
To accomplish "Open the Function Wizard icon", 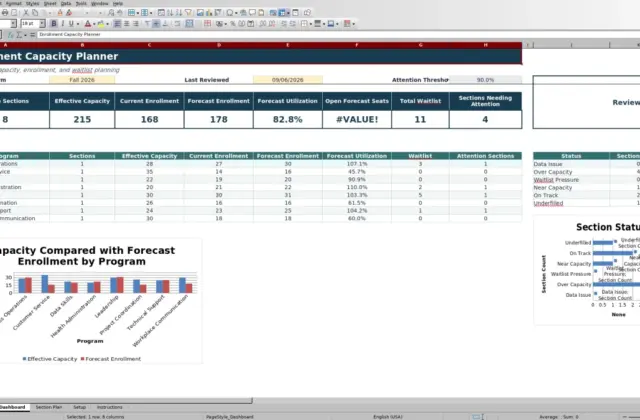I will pos(11,35).
